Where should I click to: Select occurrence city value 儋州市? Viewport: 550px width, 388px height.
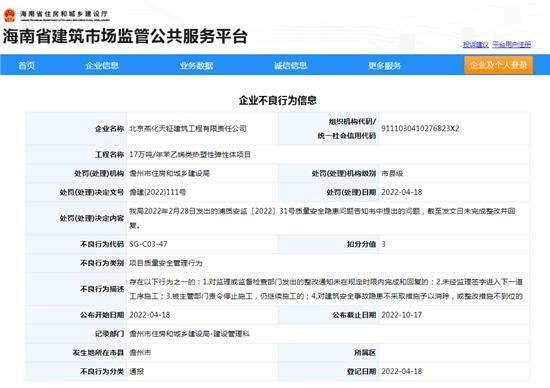tap(140, 353)
